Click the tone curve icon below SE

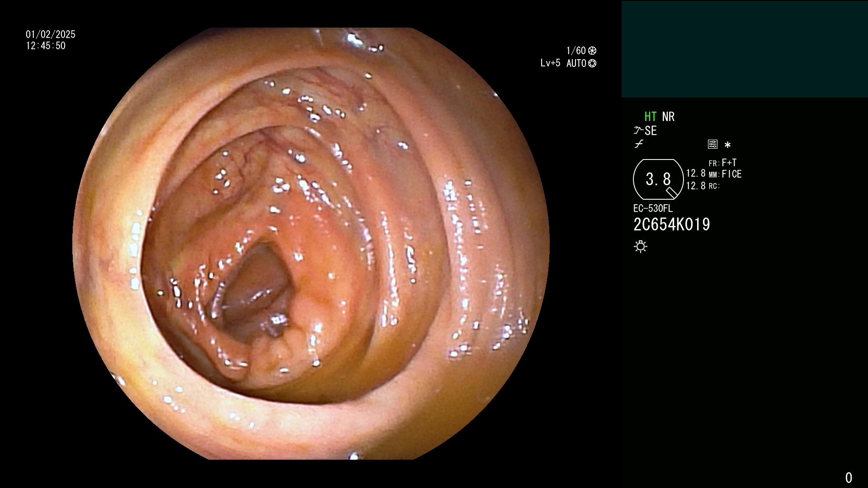coord(639,144)
